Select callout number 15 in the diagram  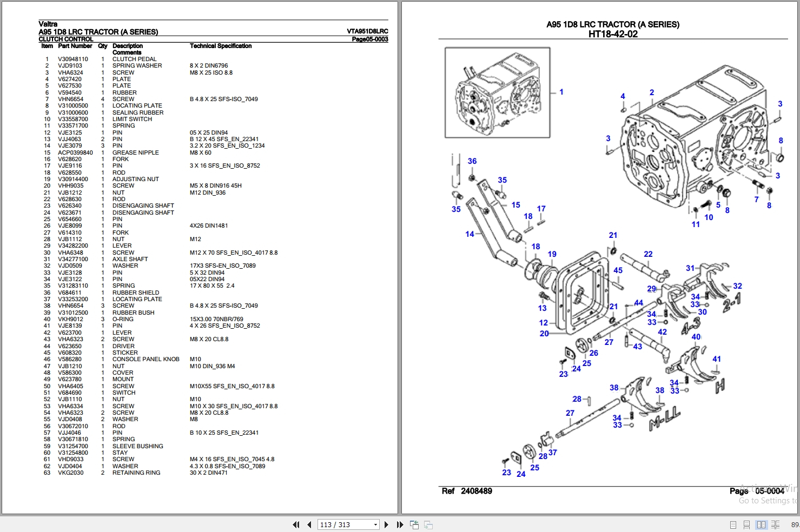515,205
